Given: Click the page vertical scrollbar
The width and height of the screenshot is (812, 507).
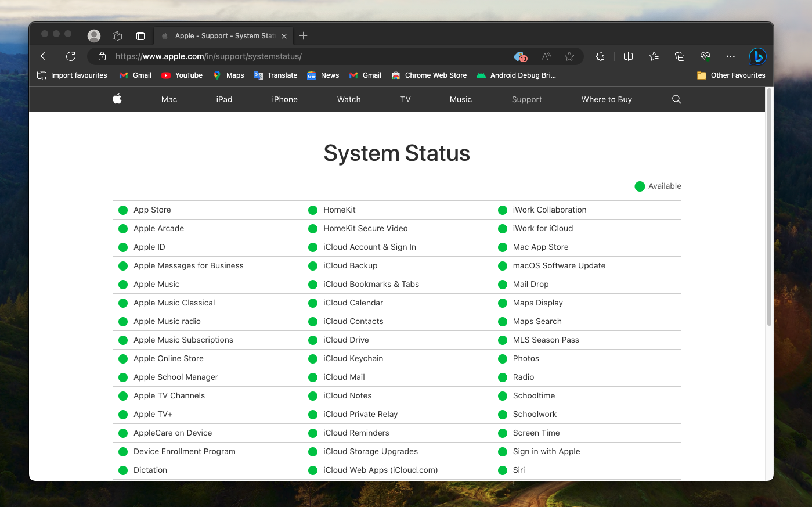Looking at the screenshot, I should point(770,207).
